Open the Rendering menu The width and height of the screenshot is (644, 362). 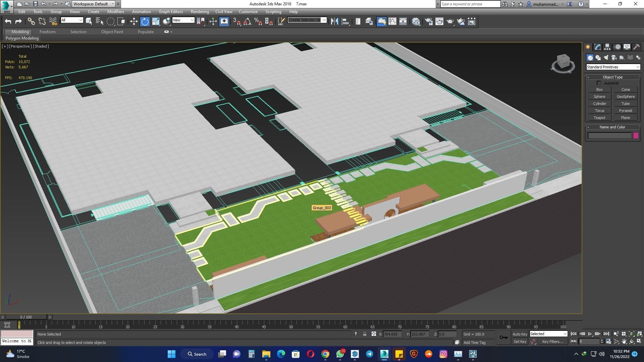(200, 11)
